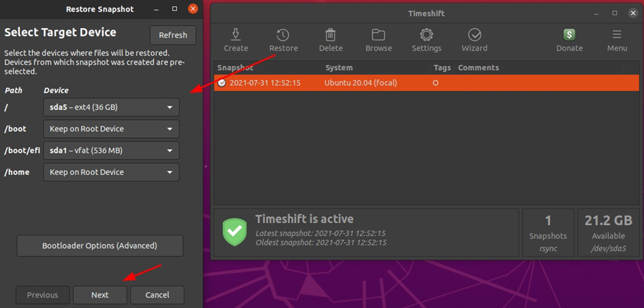Image resolution: width=644 pixels, height=308 pixels.
Task: Launch the Wizard checkmark icon
Action: [474, 35]
